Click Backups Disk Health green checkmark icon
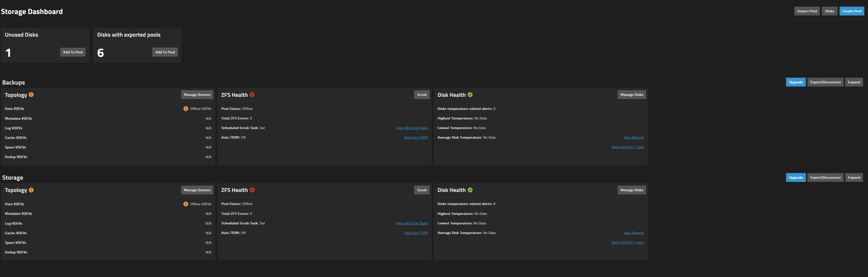The width and height of the screenshot is (868, 277). click(470, 95)
